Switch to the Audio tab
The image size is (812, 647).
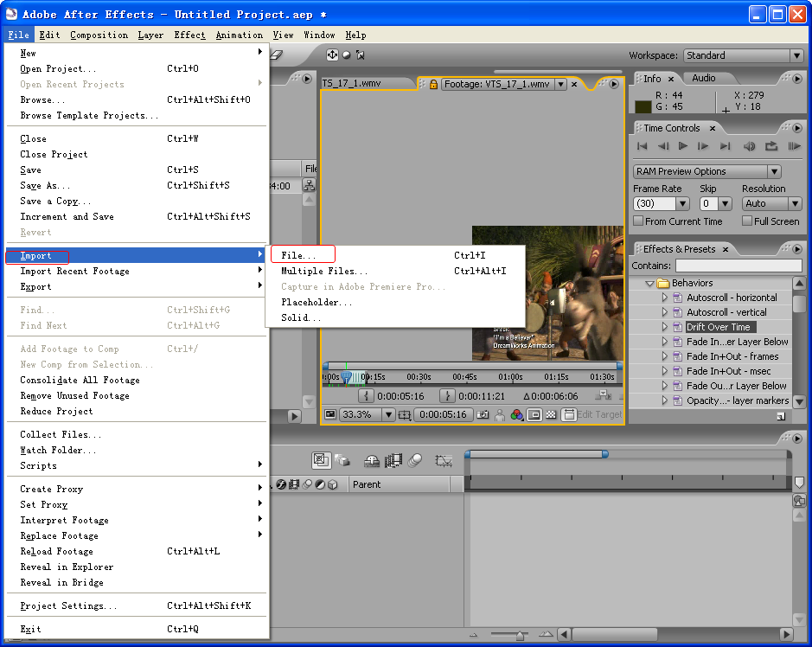pos(704,78)
